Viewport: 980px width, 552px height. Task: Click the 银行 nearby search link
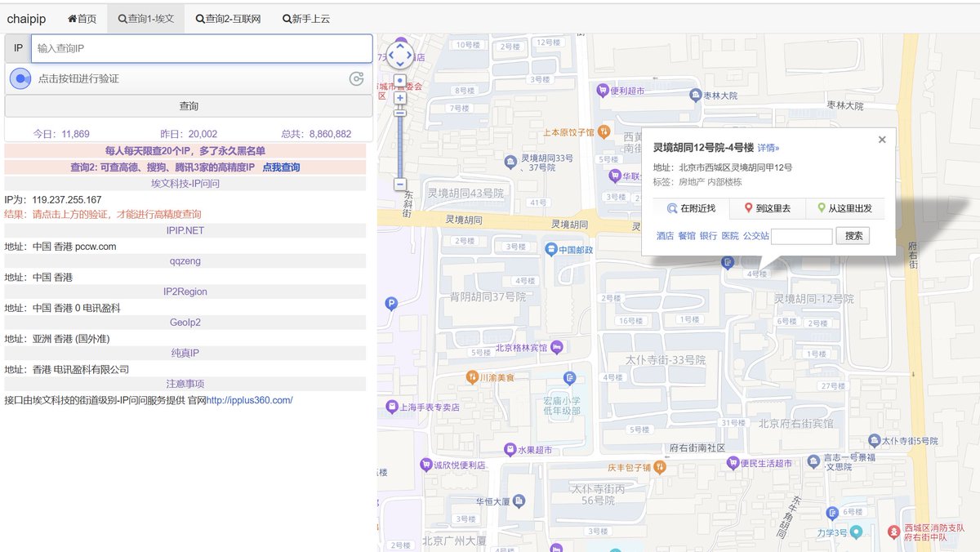(708, 236)
